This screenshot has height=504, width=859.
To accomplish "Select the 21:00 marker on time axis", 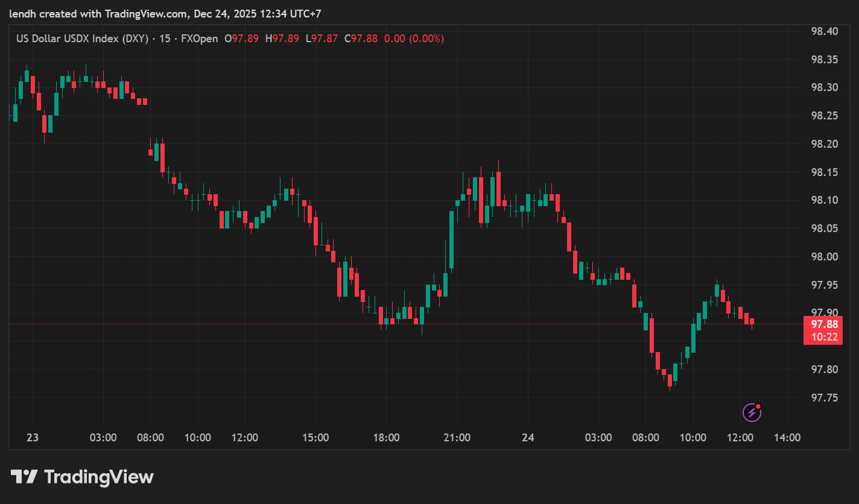I will coord(457,438).
